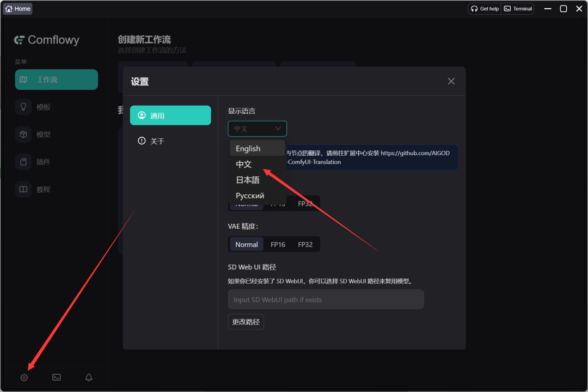Switch to the 通用 (General) settings tab

pyautogui.click(x=170, y=115)
